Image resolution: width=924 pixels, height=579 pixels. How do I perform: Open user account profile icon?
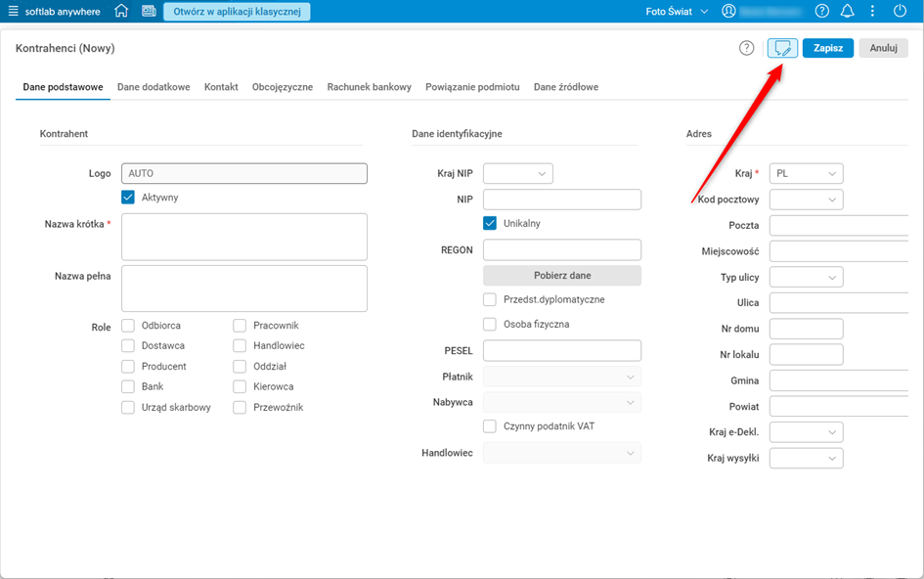point(728,12)
